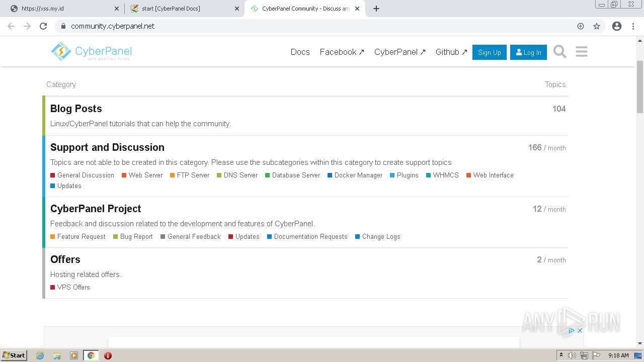The height and width of the screenshot is (362, 644).
Task: Click volume speaker icon in system tray
Action: [x=572, y=355]
